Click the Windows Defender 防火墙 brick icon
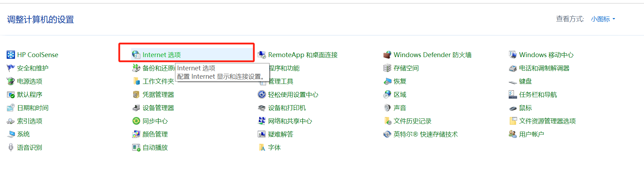 387,55
